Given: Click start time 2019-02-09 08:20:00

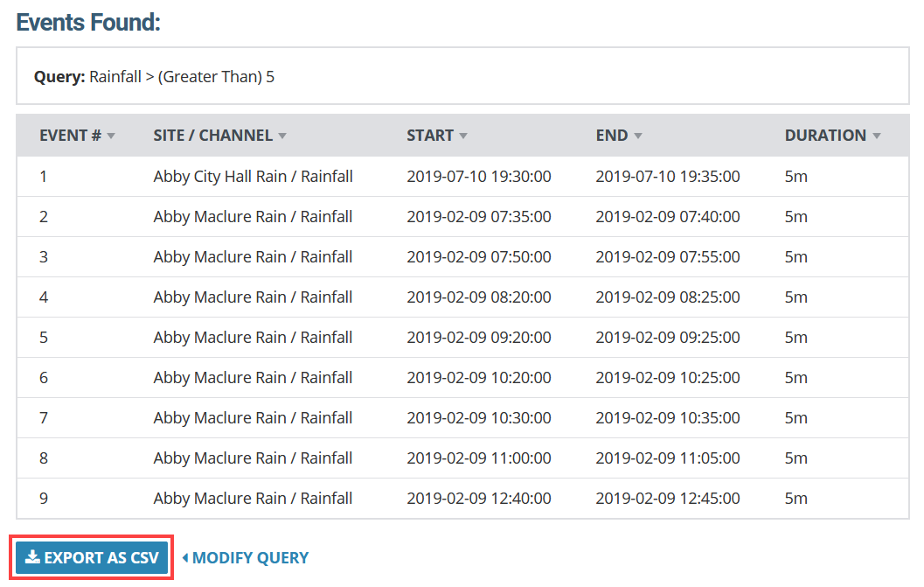Looking at the screenshot, I should click(478, 297).
